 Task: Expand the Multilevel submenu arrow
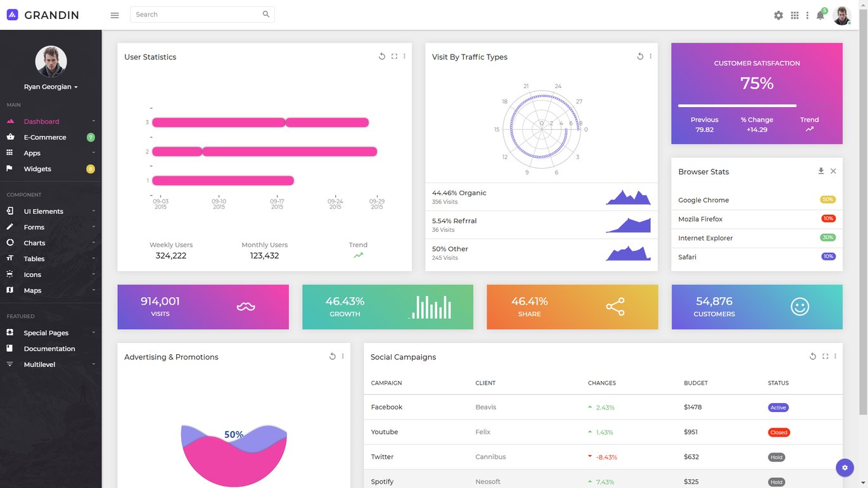click(93, 364)
